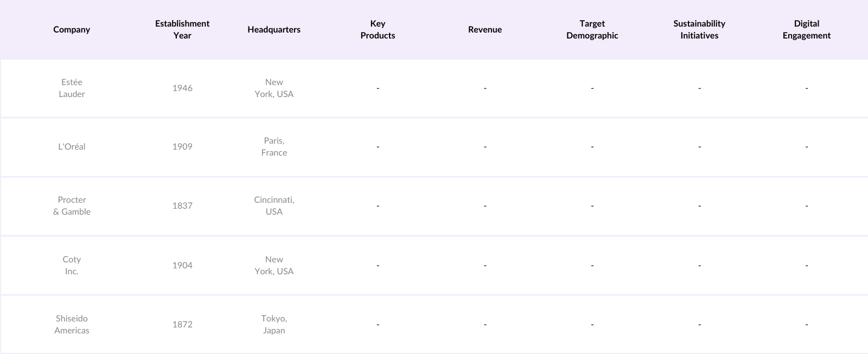Click the Digital Engagement column header
Screen dimensions: 868x354
click(806, 29)
